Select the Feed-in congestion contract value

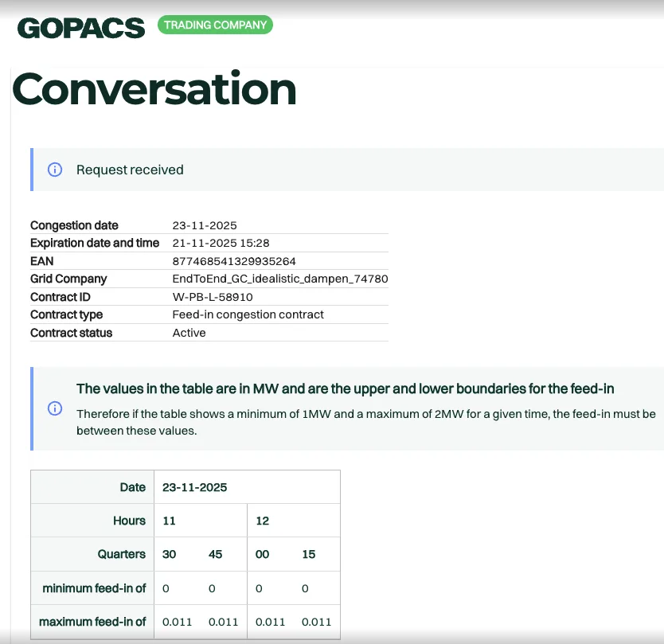tap(248, 314)
